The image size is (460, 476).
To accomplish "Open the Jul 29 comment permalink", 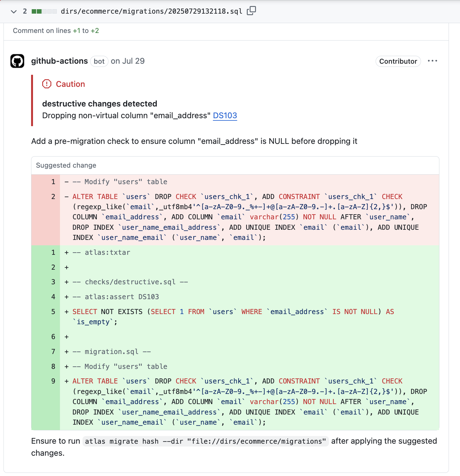I will tap(128, 61).
